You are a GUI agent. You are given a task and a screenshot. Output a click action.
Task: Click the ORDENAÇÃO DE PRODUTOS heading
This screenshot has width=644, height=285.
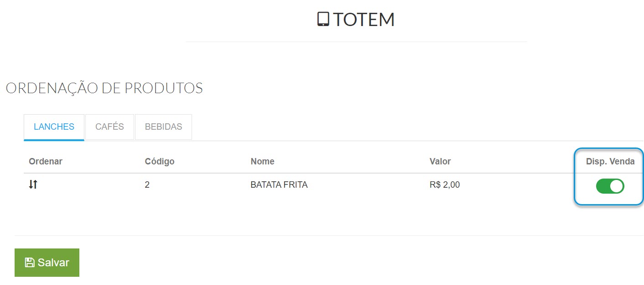104,88
